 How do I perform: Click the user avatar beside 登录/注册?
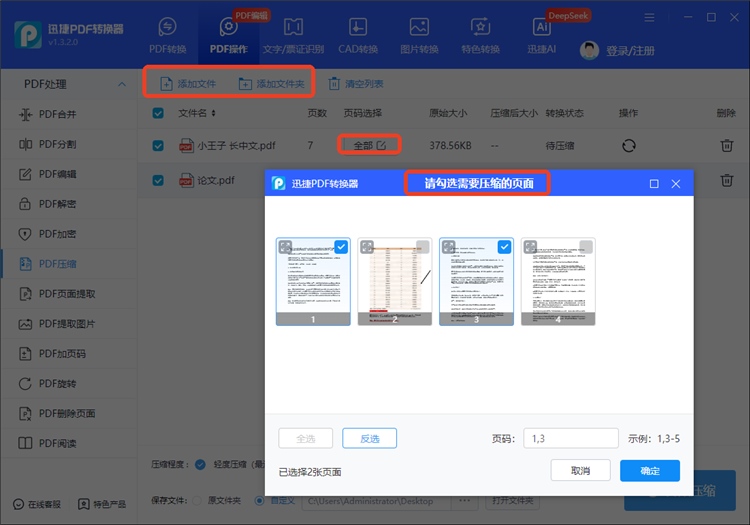(x=590, y=51)
